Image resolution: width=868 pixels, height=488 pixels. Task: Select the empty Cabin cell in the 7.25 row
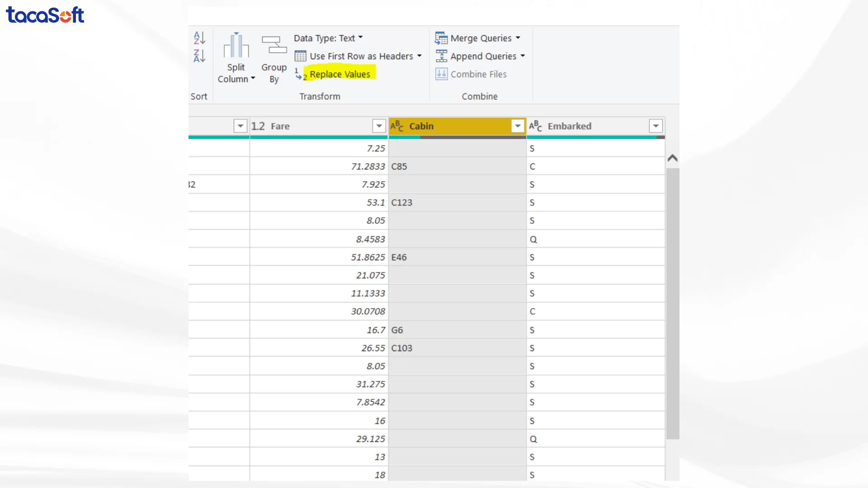[x=457, y=148]
